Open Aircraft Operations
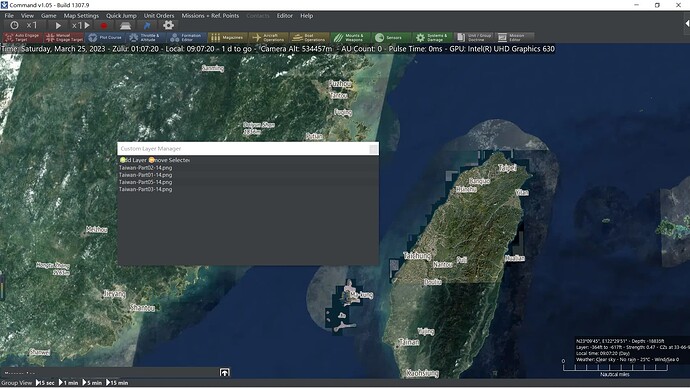The width and height of the screenshot is (690, 388). click(268, 37)
